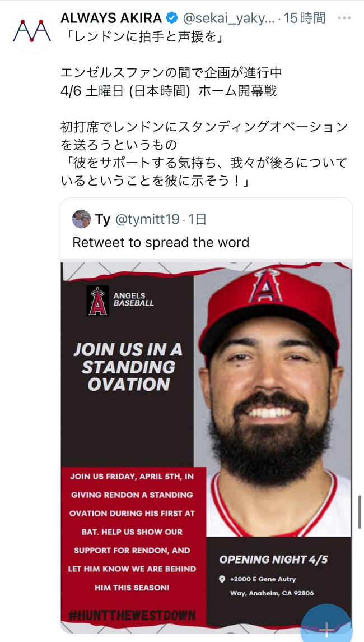Click the Angels Baseball logo in the flyer

pyautogui.click(x=98, y=301)
